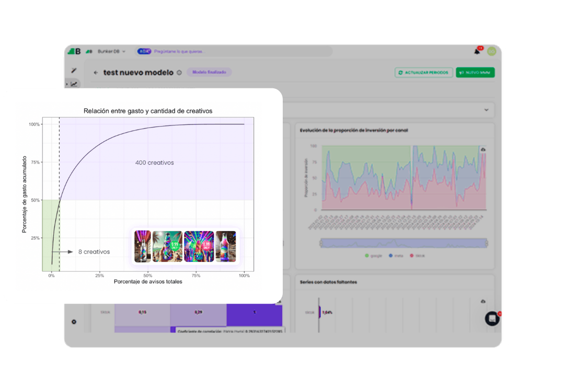566x392 pixels.
Task: Toggle the meta series in chart legend
Action: 396,256
